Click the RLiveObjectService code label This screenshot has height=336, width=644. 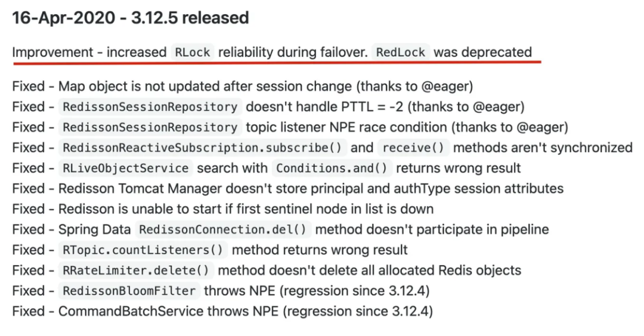[125, 169]
